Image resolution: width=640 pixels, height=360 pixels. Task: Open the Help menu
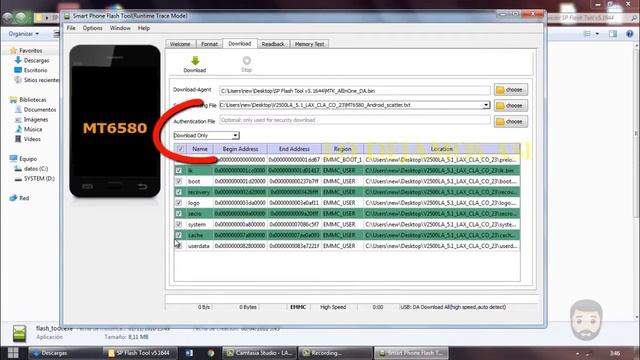pos(144,28)
